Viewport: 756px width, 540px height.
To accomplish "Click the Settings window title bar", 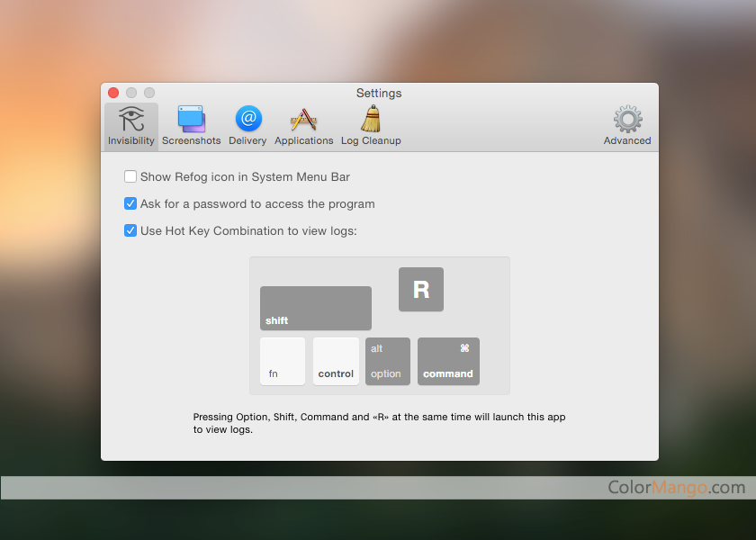I will (379, 93).
